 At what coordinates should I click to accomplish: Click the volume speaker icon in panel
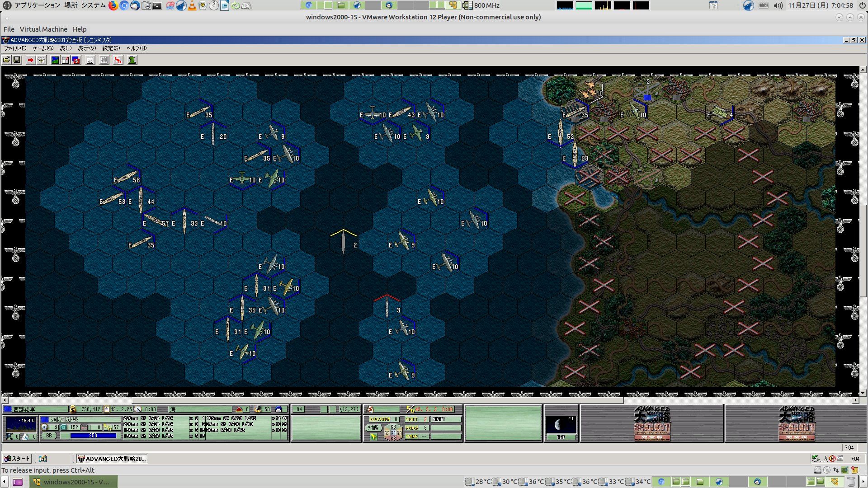(778, 5)
